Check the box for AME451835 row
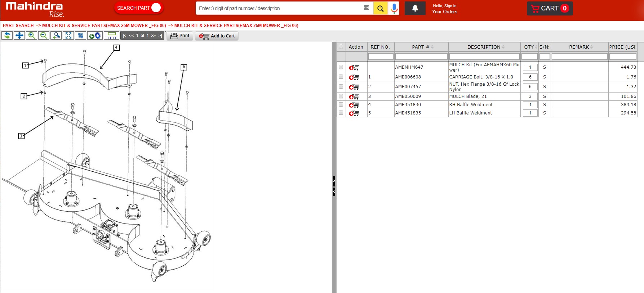 pos(341,113)
